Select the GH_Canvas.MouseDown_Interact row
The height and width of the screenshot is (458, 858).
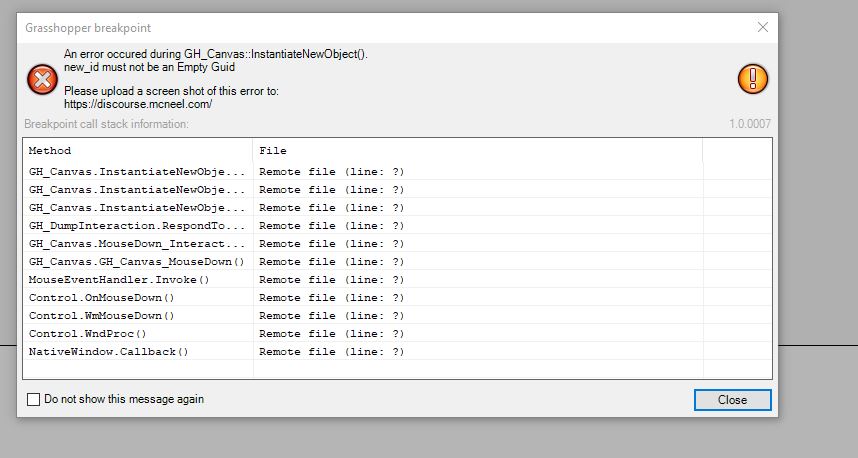(x=136, y=244)
